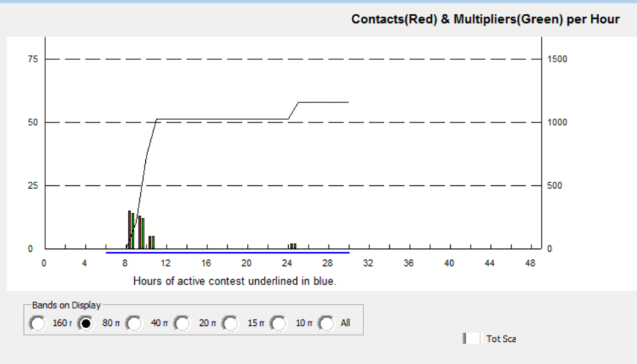Select the 160 m band radio button
Viewport: 637px width, 364px height.
(x=37, y=323)
